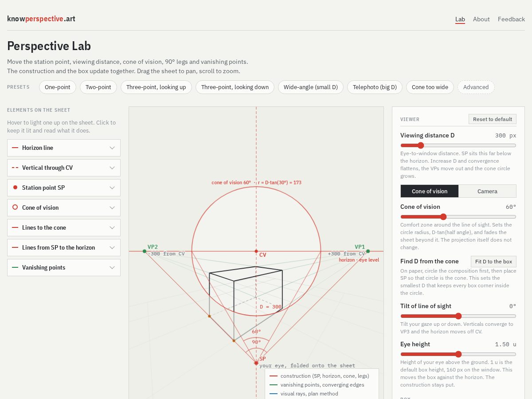Select the Cone of vision mode tab
532x399 pixels.
coord(430,191)
